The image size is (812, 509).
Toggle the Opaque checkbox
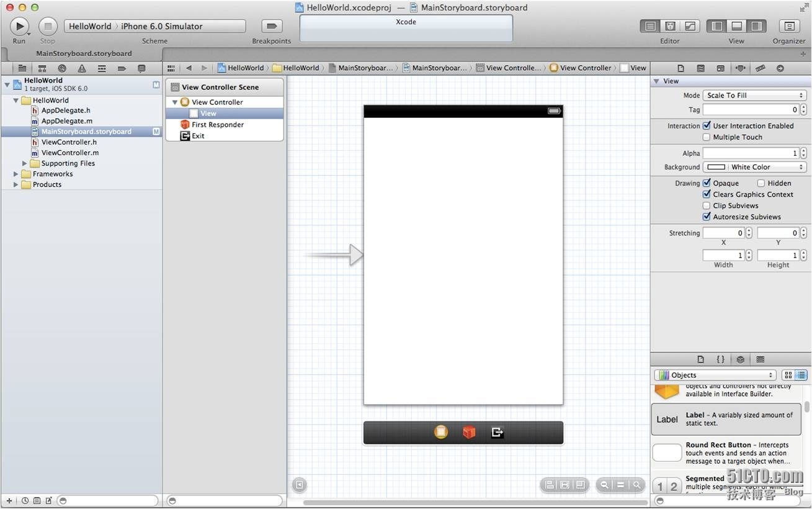pos(707,183)
